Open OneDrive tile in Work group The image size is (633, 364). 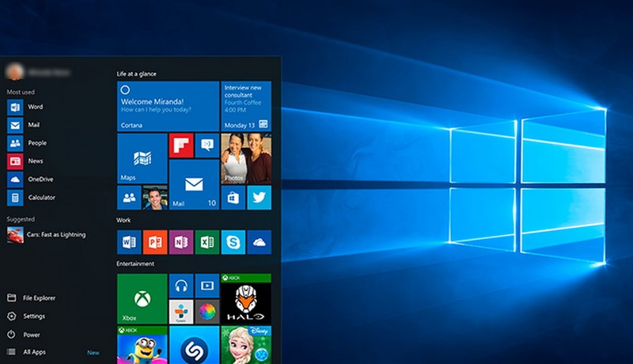260,242
